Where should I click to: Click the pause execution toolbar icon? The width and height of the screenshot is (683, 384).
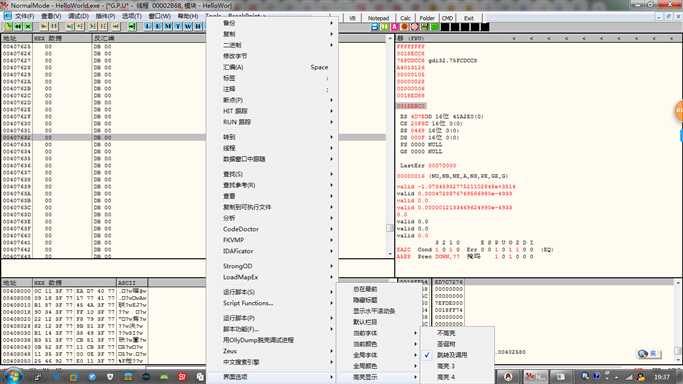[x=54, y=27]
